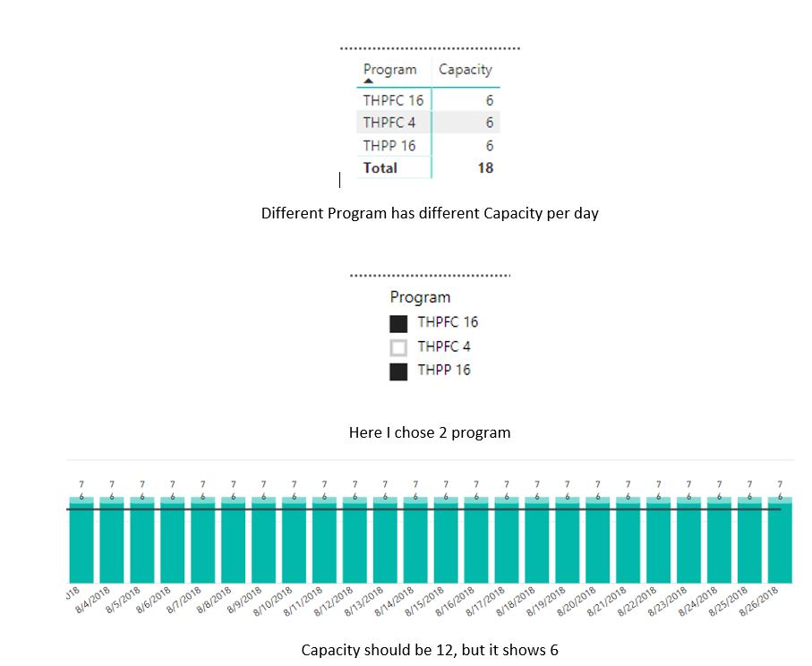
Task: Click the 8/18/2018 axis label
Action: click(x=516, y=602)
